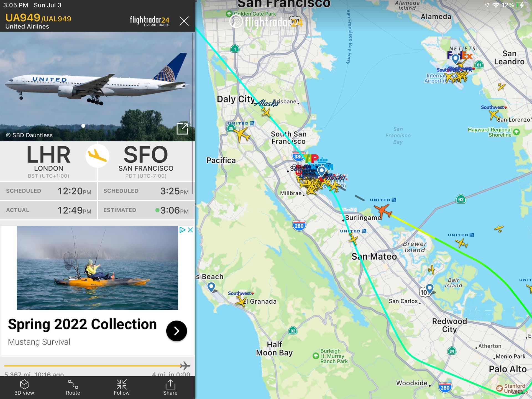Tap the Follow aircraft icon
This screenshot has height=399, width=532.
[122, 387]
